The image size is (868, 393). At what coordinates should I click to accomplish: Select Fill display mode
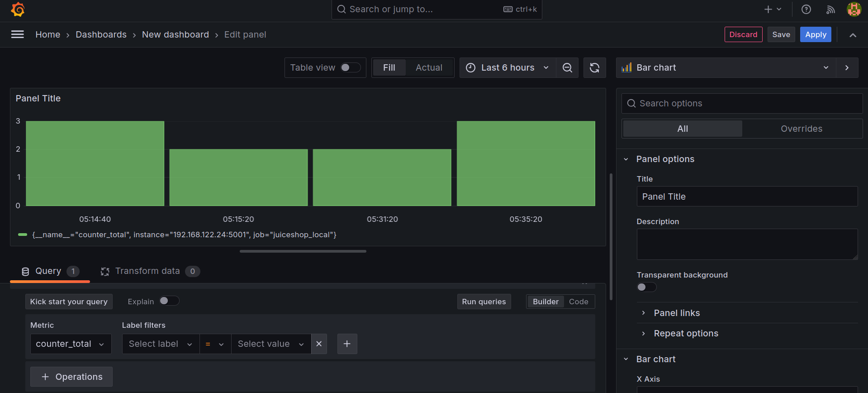click(x=389, y=67)
